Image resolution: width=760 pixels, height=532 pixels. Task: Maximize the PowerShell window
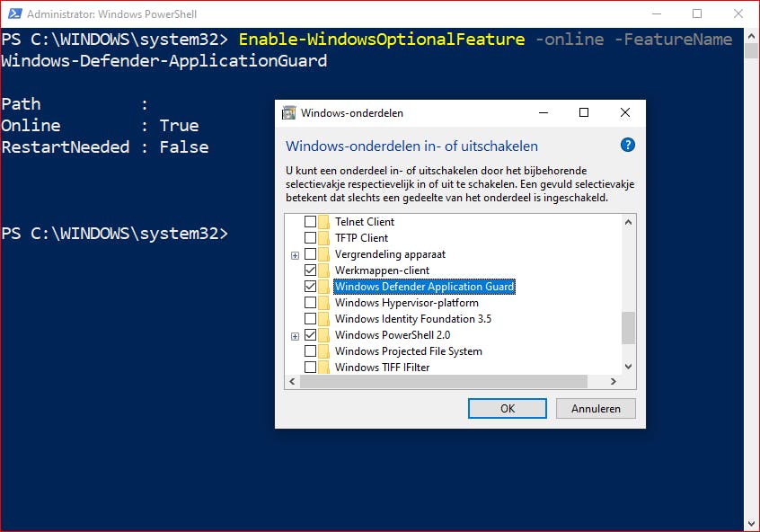[697, 13]
